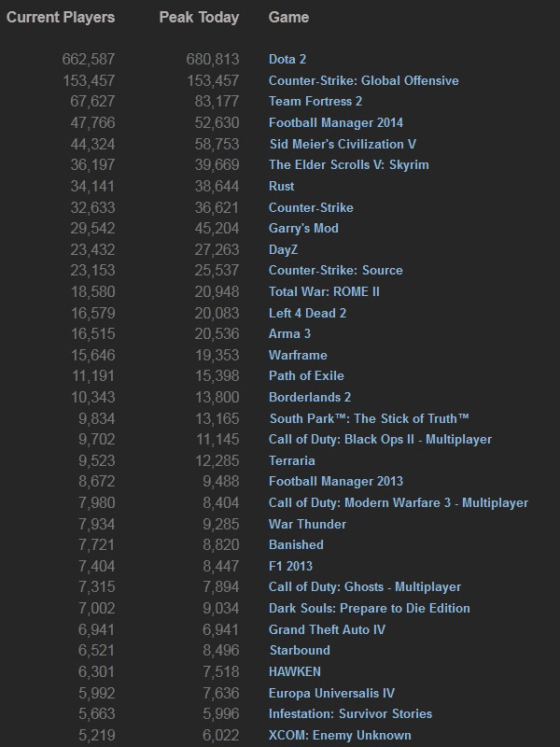The width and height of the screenshot is (560, 747).
Task: Open the Warframe game link
Action: (298, 355)
